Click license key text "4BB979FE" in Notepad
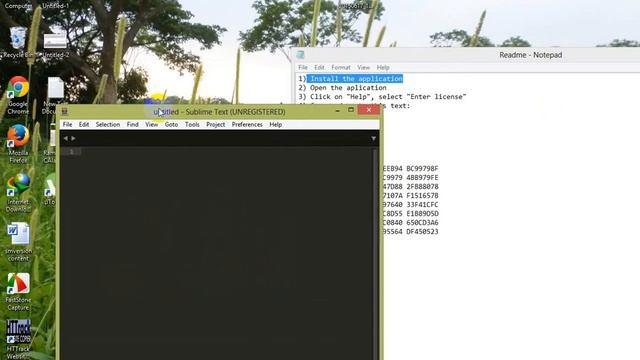This screenshot has height=360, width=640. [x=422, y=178]
